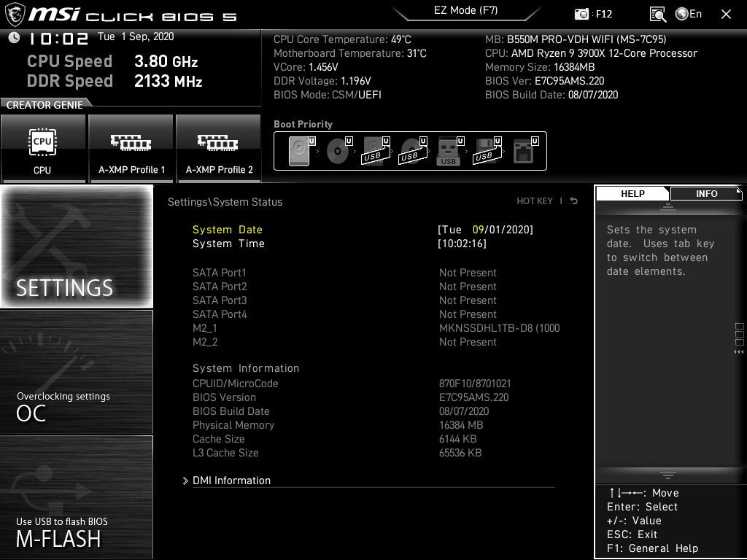Screen dimensions: 747x560
Task: Click the MSI dragon logo
Action: coord(15,15)
